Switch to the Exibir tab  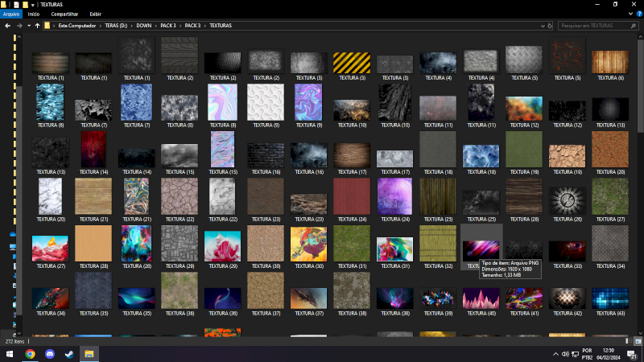pos(96,14)
